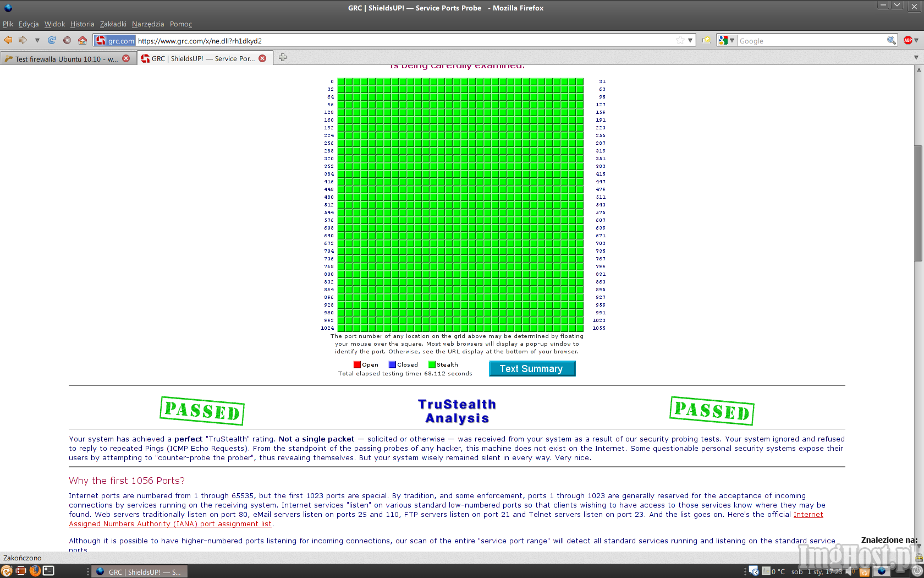Click the search magnifier icon
Viewport: 924px width, 578px height.
(892, 40)
